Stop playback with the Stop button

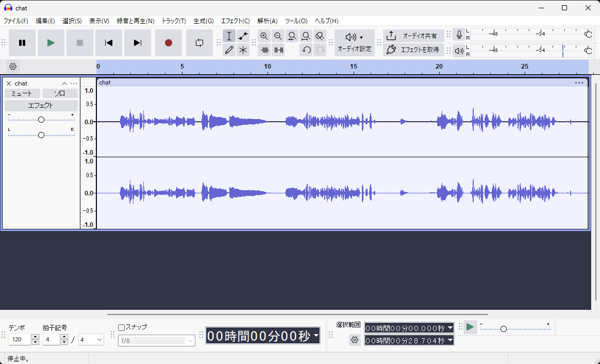tap(80, 43)
